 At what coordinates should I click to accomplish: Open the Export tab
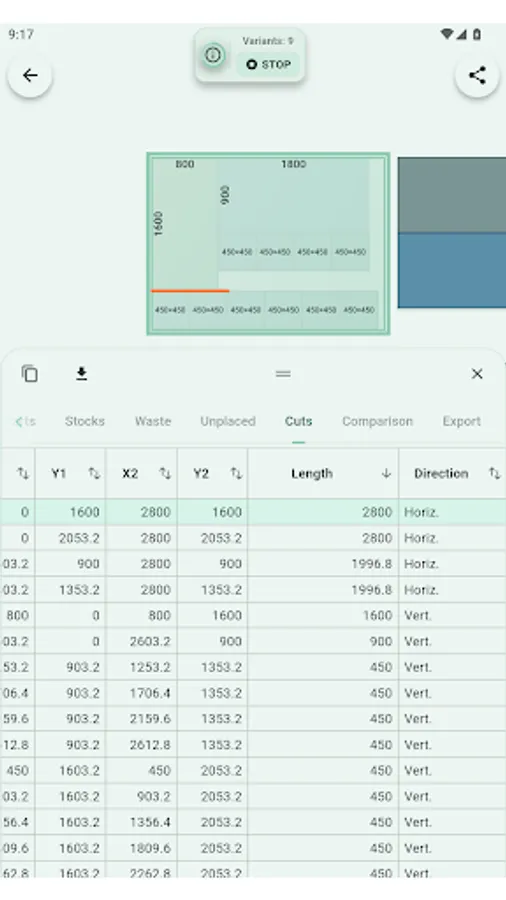point(461,421)
